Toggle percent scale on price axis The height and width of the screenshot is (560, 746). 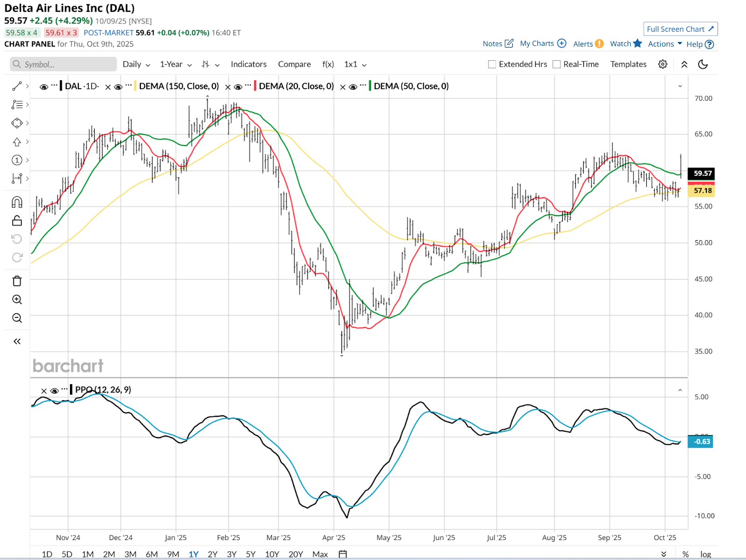685,554
